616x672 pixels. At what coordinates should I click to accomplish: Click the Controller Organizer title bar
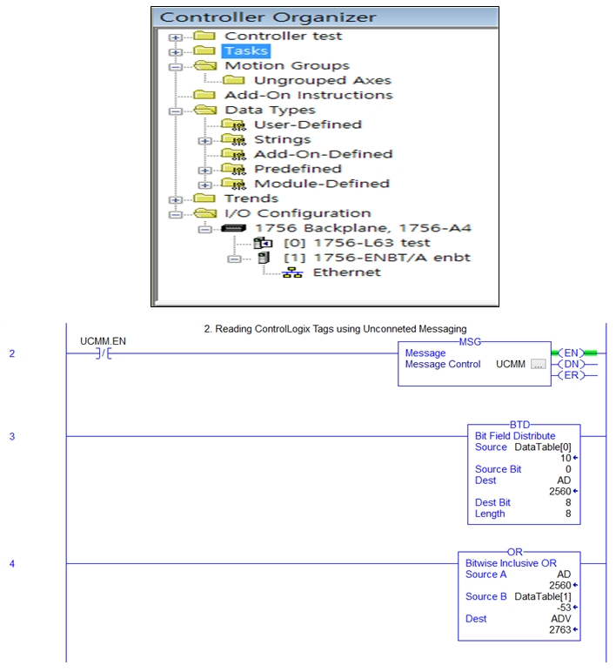[325, 17]
